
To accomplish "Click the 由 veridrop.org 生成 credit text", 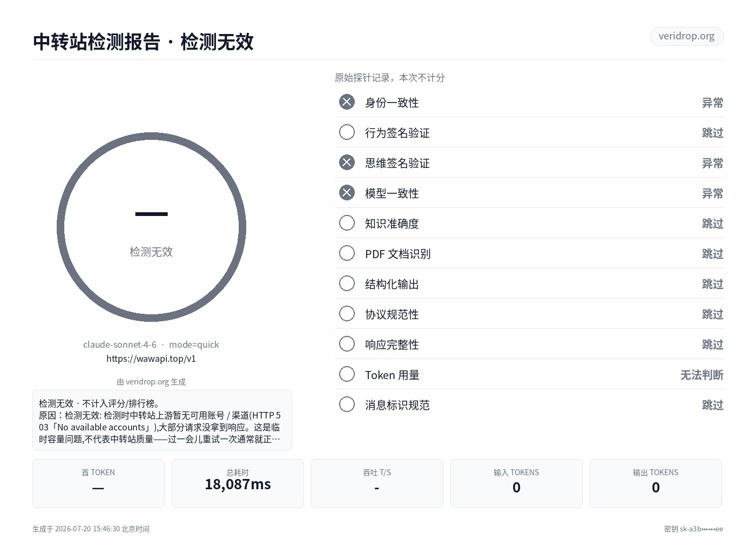I will tap(151, 382).
